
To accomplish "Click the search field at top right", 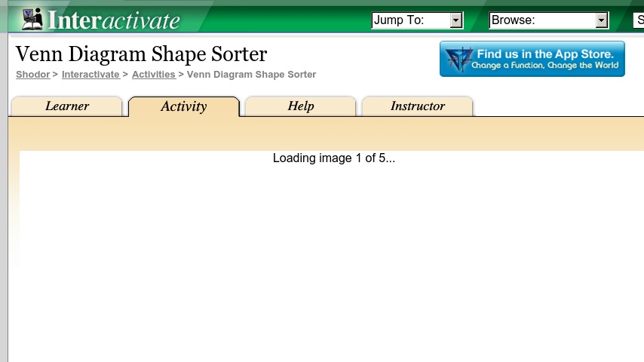I will (638, 20).
